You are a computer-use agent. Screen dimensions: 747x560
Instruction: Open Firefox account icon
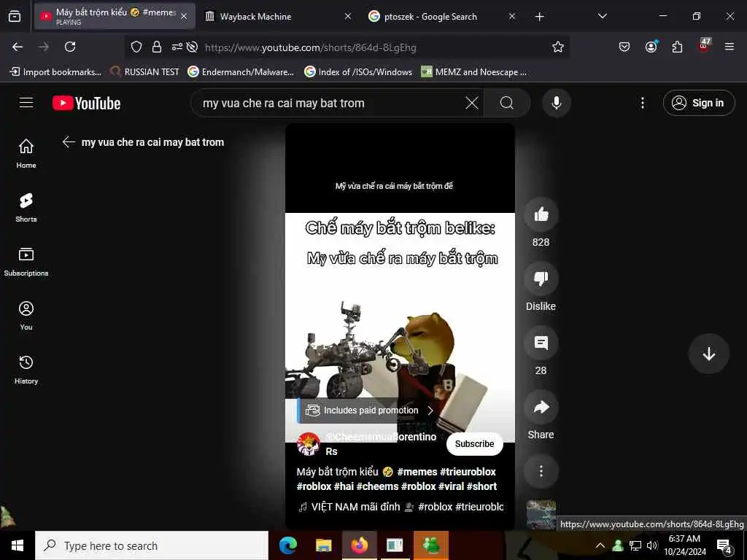click(651, 47)
